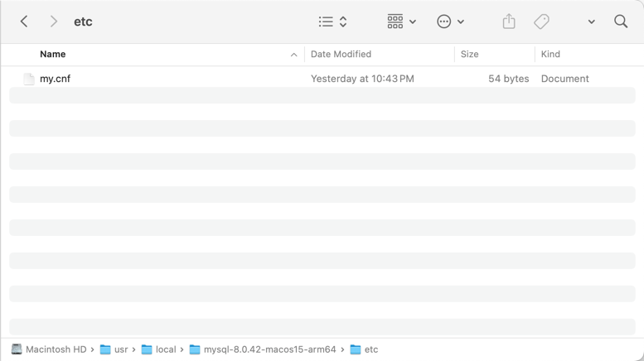
Task: Click the back navigation arrow
Action: click(x=24, y=22)
